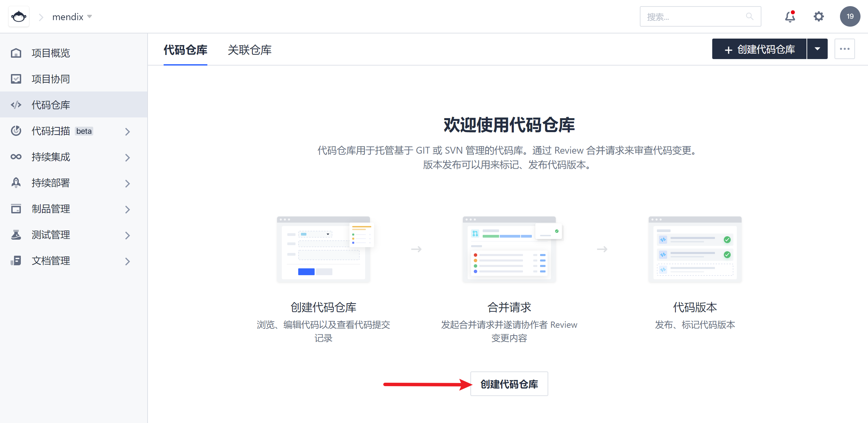Image resolution: width=868 pixels, height=423 pixels.
Task: Click the 代码扫描 scan icon
Action: pyautogui.click(x=16, y=131)
